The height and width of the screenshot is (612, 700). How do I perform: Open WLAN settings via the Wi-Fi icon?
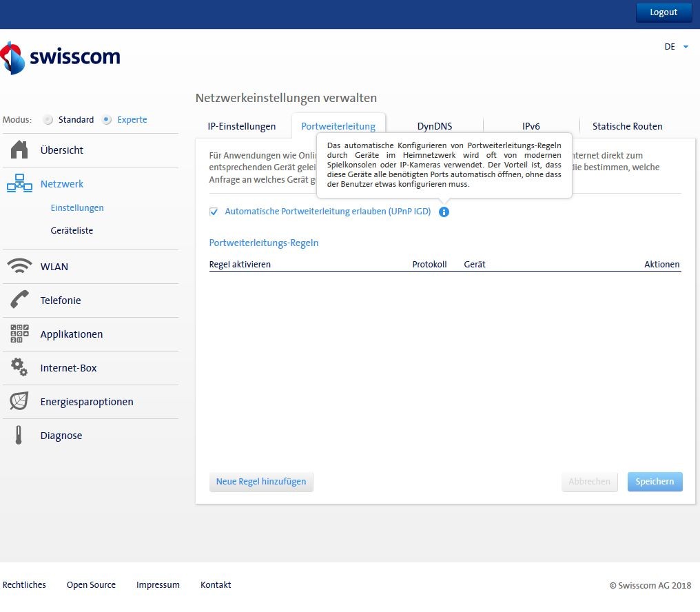coord(19,266)
